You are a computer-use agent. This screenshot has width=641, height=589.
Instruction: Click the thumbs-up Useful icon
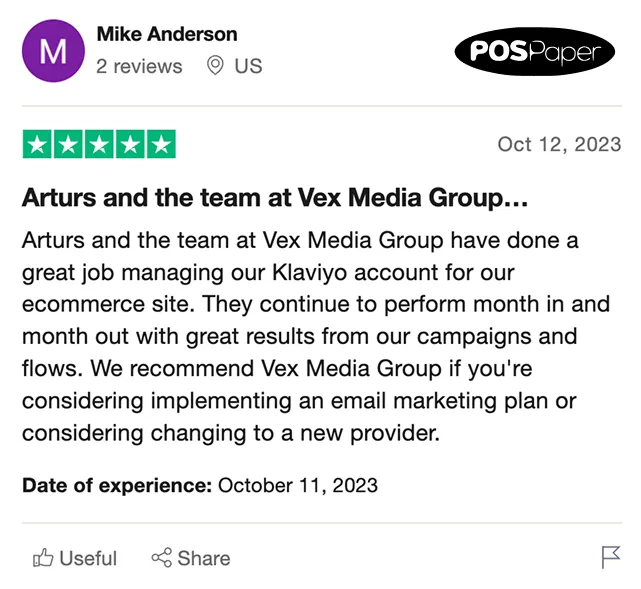(43, 558)
